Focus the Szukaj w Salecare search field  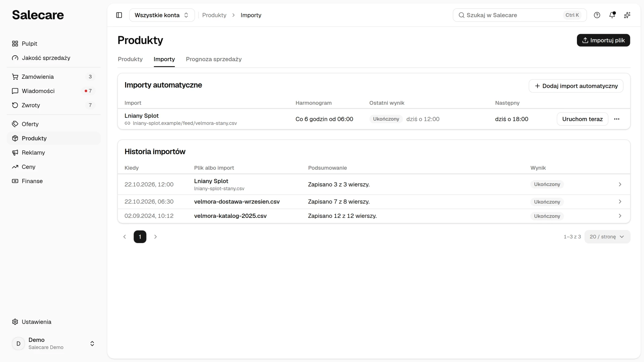point(520,15)
